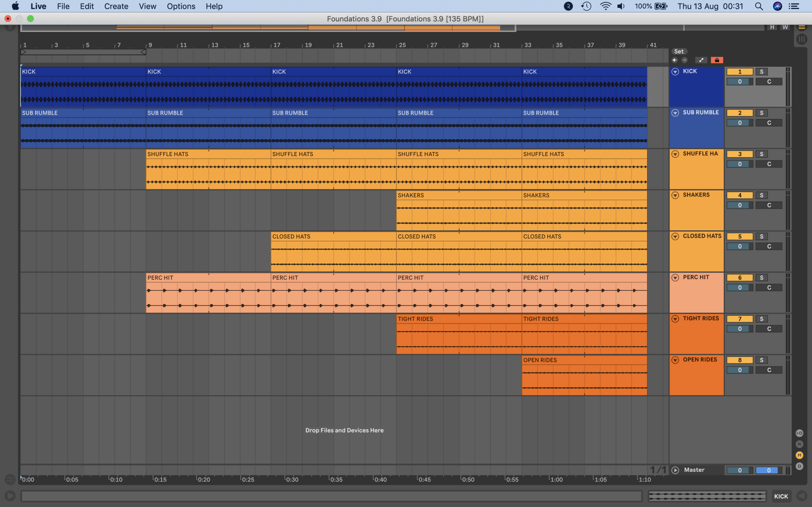Select the first TIGHT RIDES clip
Viewport: 812px width, 507px height.
pos(459,334)
